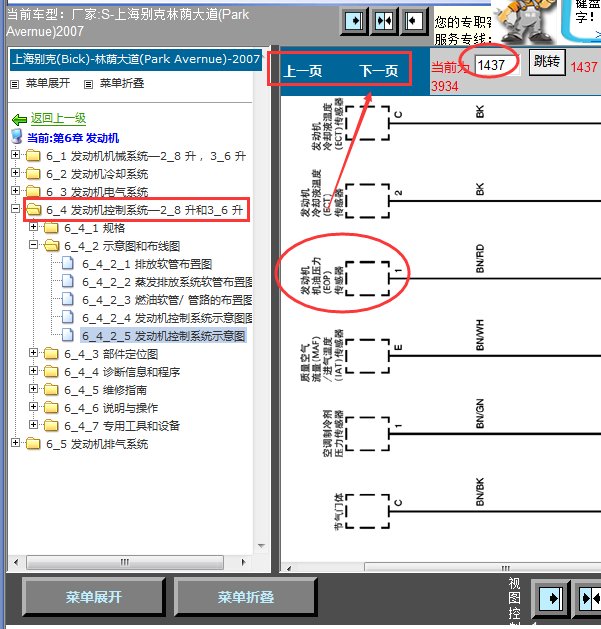
Task: Click the green return arrow icon
Action: 19,119
